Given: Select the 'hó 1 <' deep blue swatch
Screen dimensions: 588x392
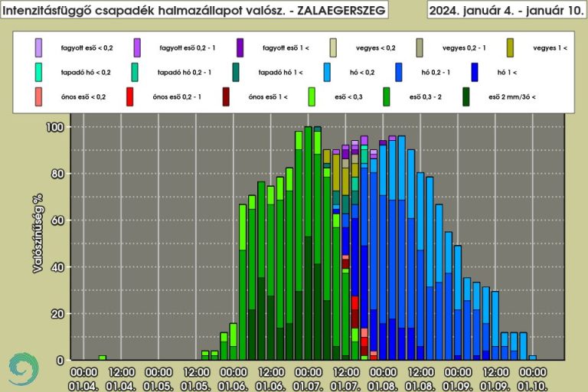Looking at the screenshot, I should click(479, 72).
